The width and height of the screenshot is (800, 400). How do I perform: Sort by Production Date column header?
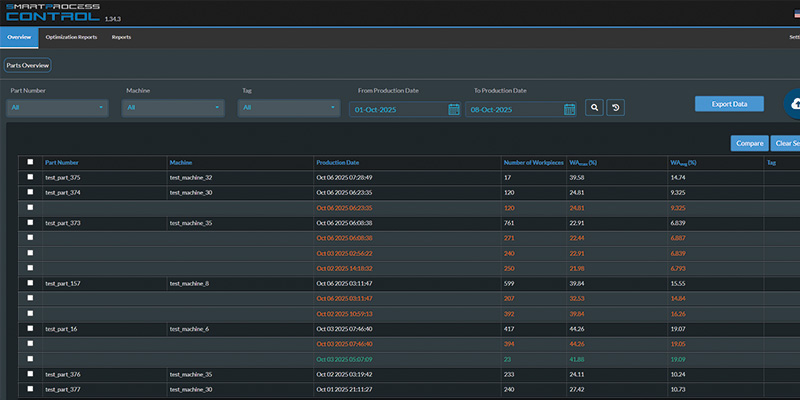coord(337,163)
